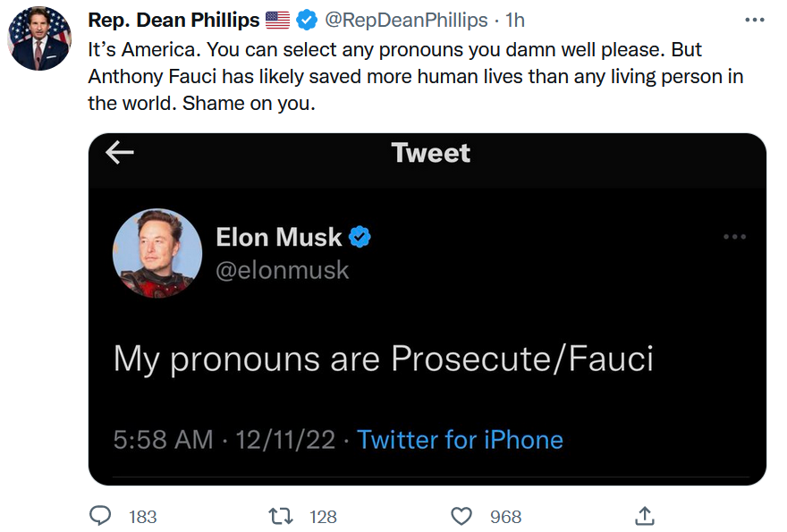Viewport: 787px width, 532px height.
Task: Click the reply speech bubble icon
Action: pyautogui.click(x=100, y=516)
